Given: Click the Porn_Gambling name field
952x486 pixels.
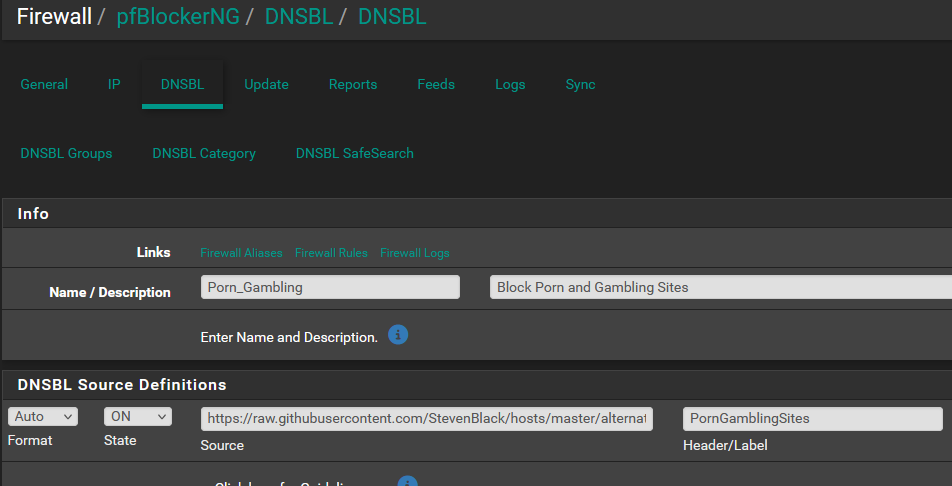Looking at the screenshot, I should pos(330,287).
